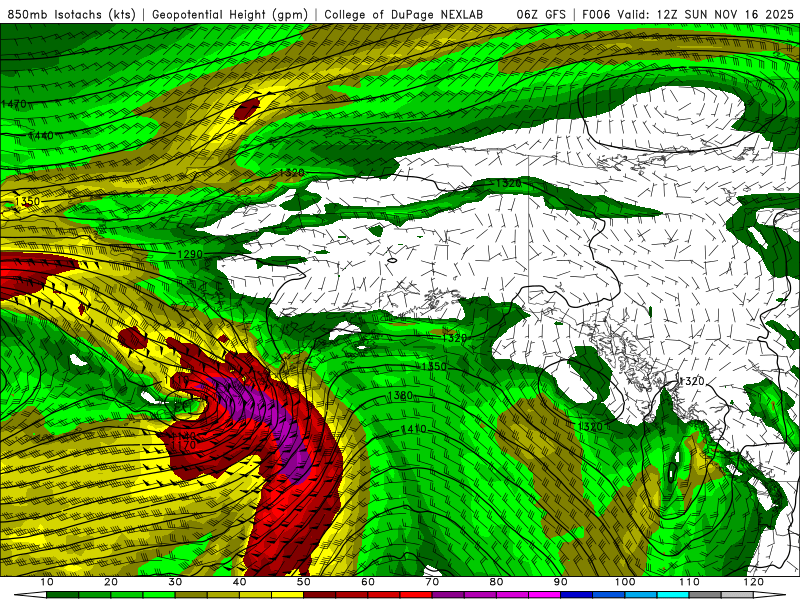Click the 1350 label just above the 1380 label
This screenshot has width=800, height=600.
[434, 366]
